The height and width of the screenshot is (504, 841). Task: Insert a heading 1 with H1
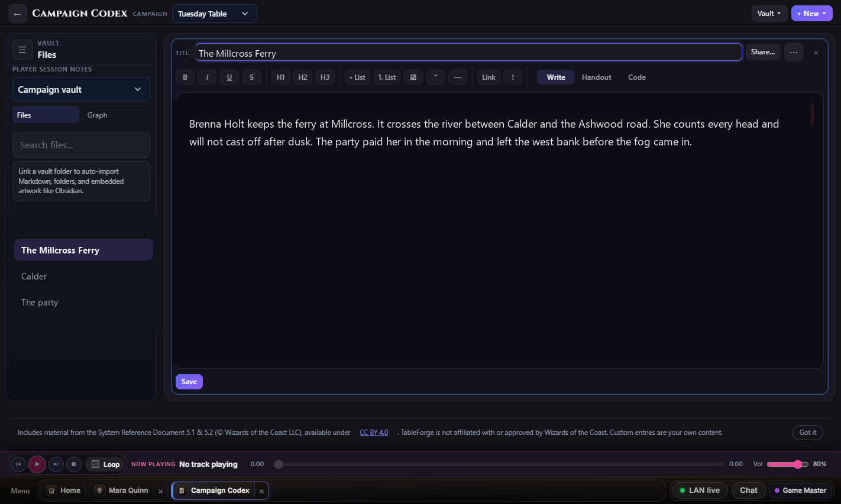click(281, 77)
